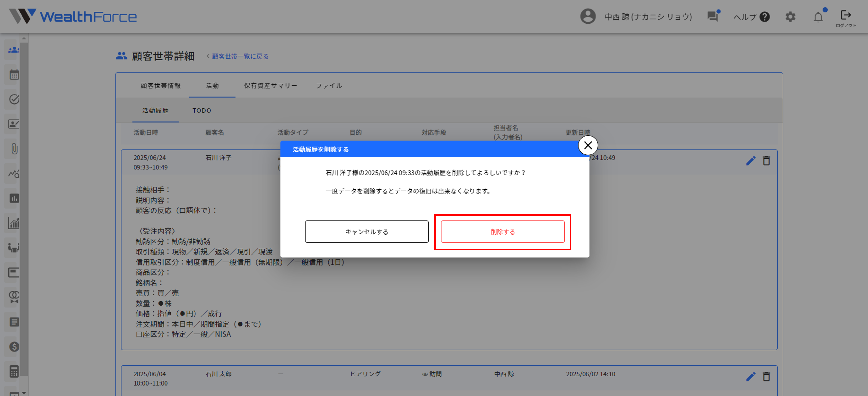Open the chart search analysis icon in sidebar
868x396 pixels.
point(14,174)
